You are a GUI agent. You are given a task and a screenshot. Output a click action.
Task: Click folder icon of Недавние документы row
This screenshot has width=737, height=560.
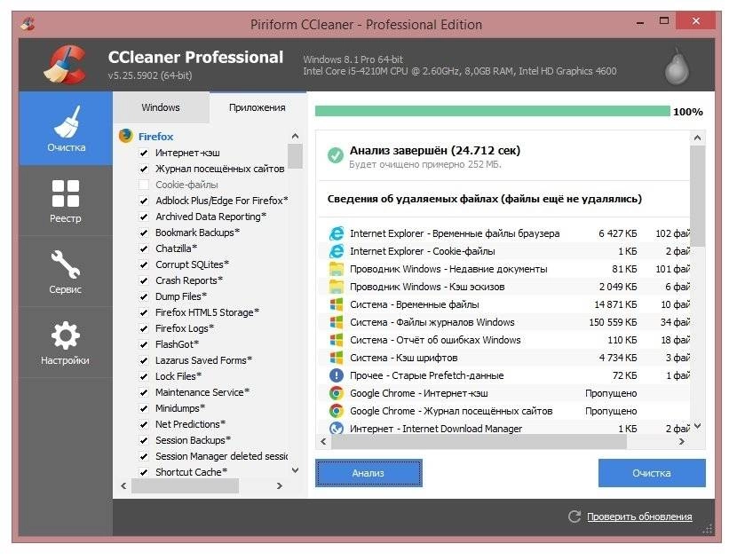click(x=336, y=269)
